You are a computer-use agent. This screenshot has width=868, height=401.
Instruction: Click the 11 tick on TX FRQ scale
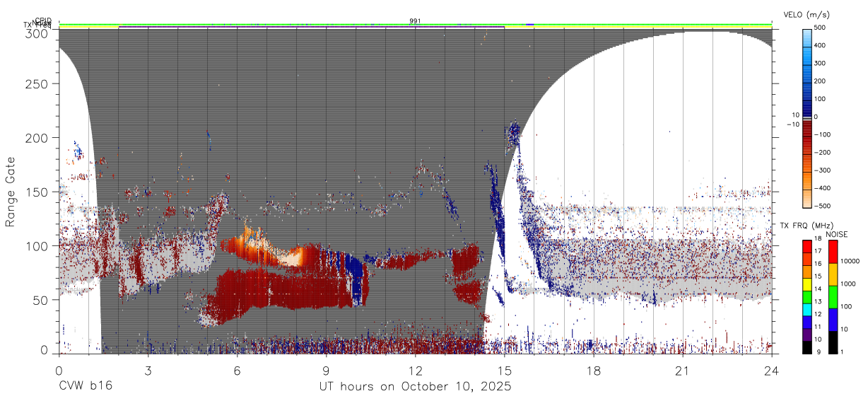point(819,328)
